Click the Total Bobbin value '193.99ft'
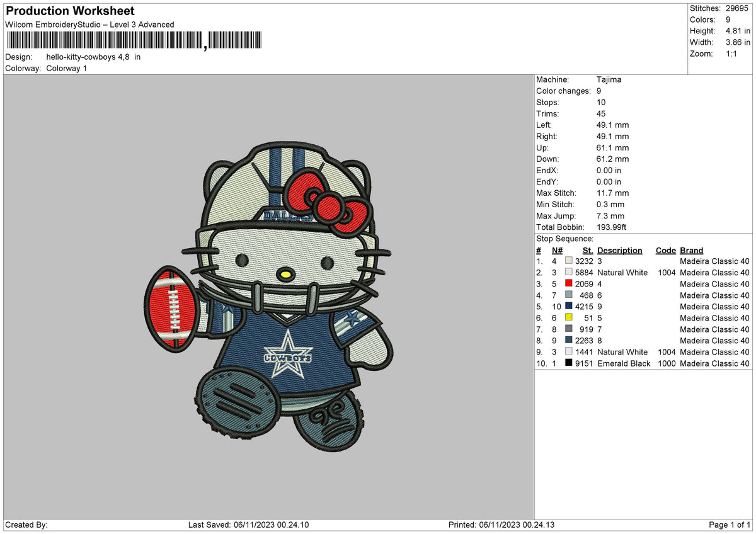756x534 pixels. [x=612, y=227]
